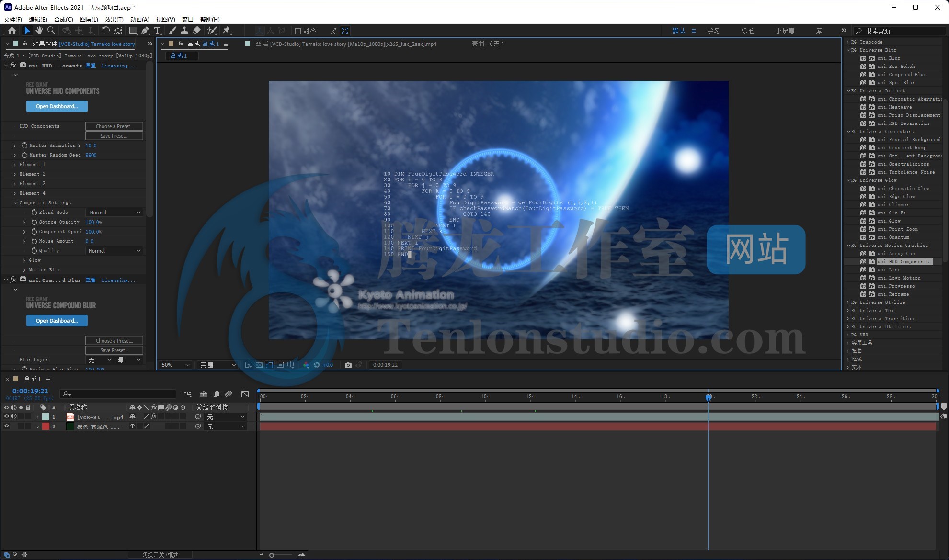Expand Element 4 property group
Viewport: 949px width, 560px height.
[x=14, y=193]
